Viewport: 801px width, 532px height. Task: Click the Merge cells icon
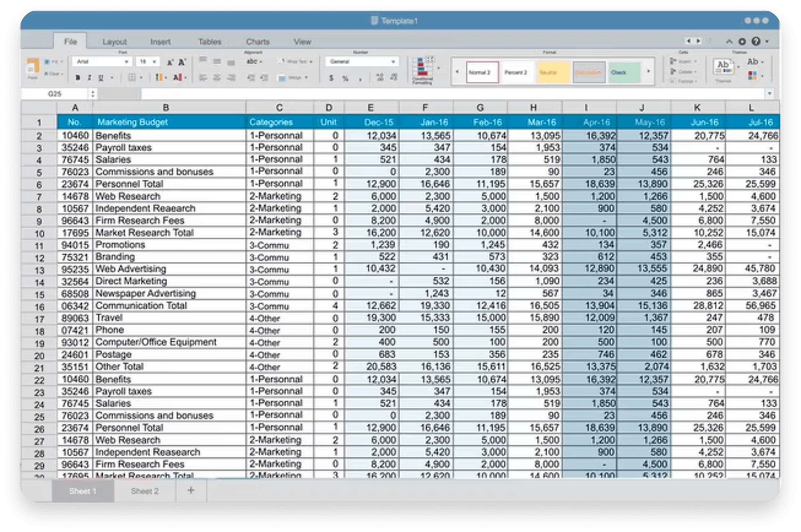[x=282, y=78]
